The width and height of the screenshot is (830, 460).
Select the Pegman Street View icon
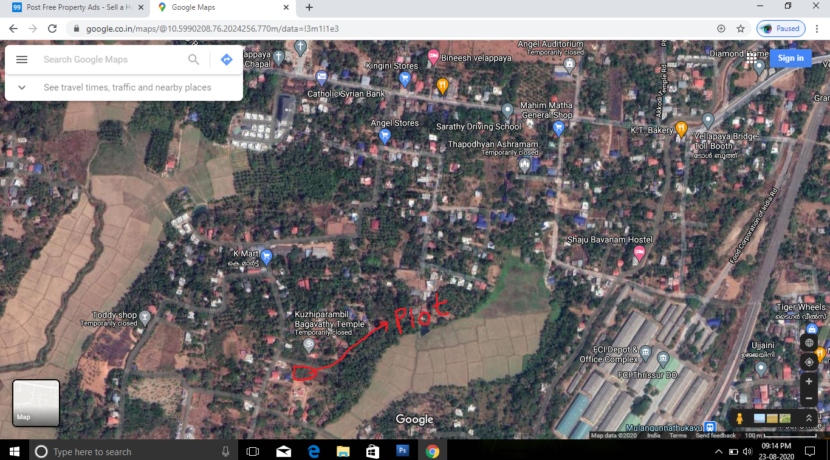click(x=740, y=418)
